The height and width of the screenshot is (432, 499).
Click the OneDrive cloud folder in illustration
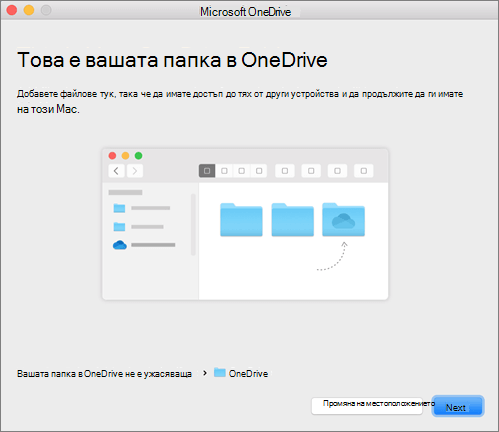tap(343, 220)
